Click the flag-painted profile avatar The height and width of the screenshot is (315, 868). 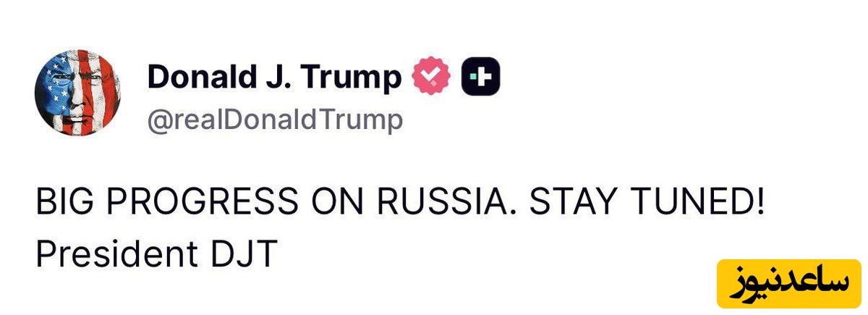78,93
